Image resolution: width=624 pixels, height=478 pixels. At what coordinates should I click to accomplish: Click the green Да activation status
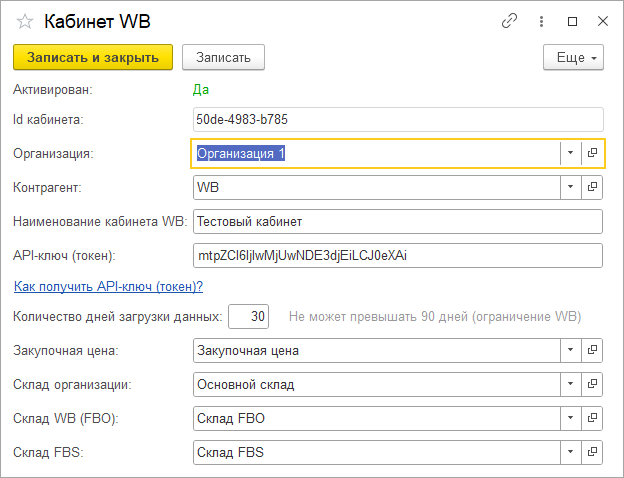coord(201,90)
